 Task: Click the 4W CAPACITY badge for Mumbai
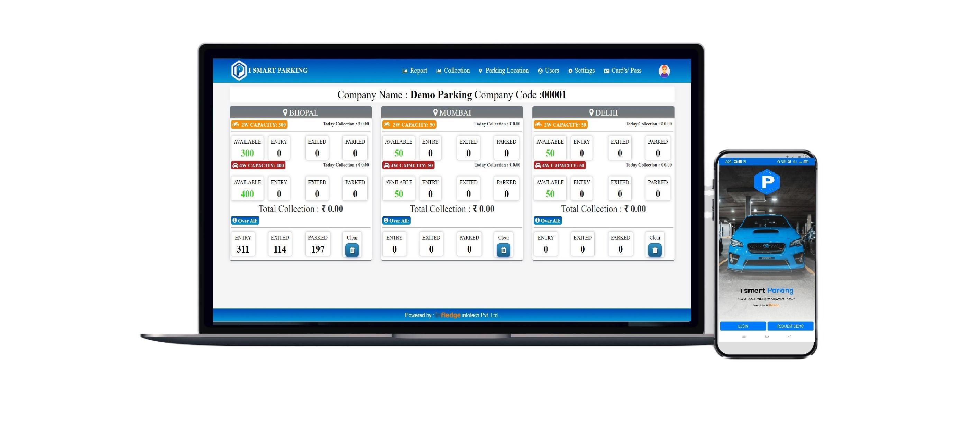(x=409, y=166)
